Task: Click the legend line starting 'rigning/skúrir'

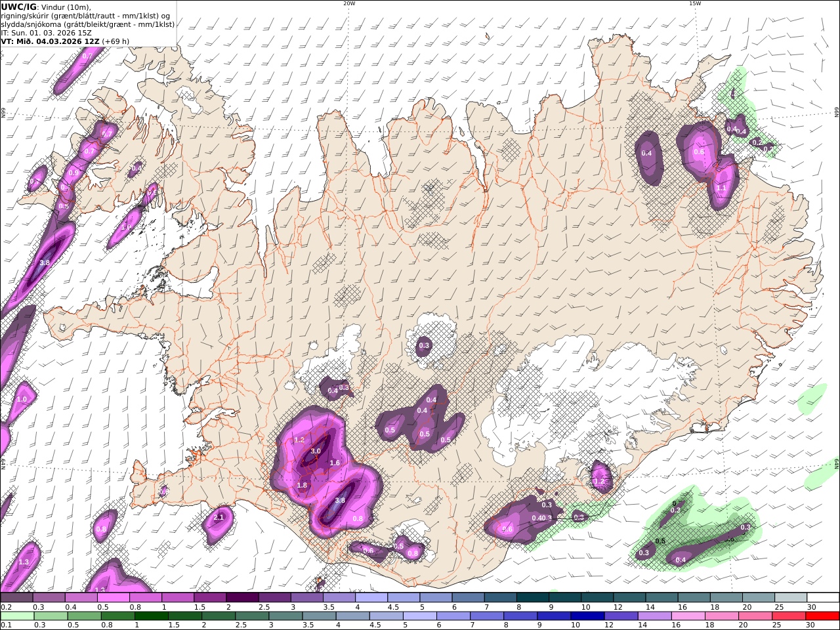Action: pos(86,15)
